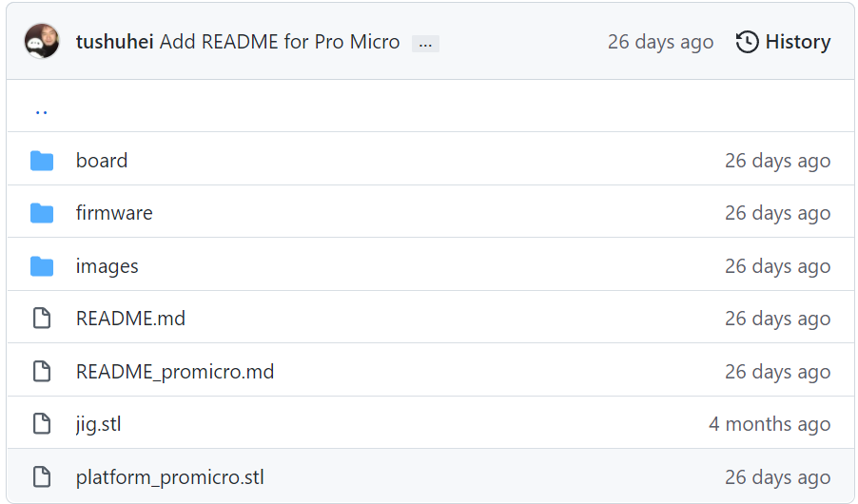
Task: Open the README.md file
Action: pos(130,319)
